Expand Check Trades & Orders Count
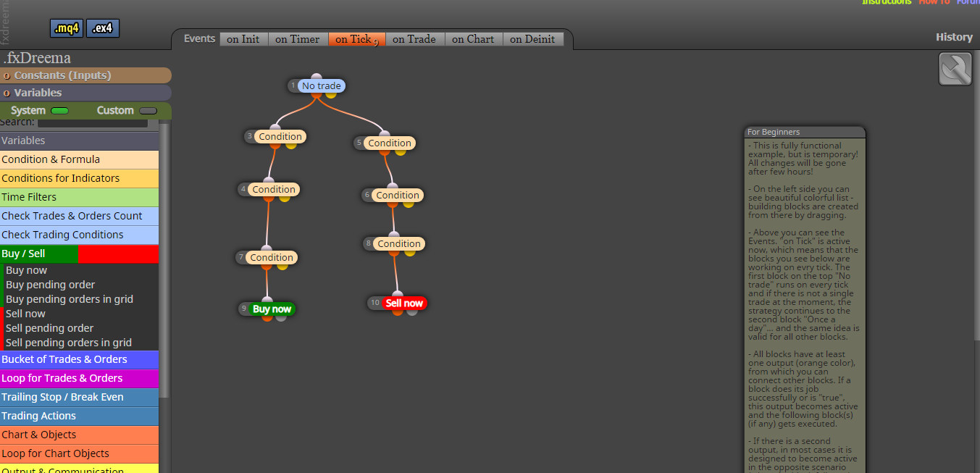980x473 pixels. point(79,216)
